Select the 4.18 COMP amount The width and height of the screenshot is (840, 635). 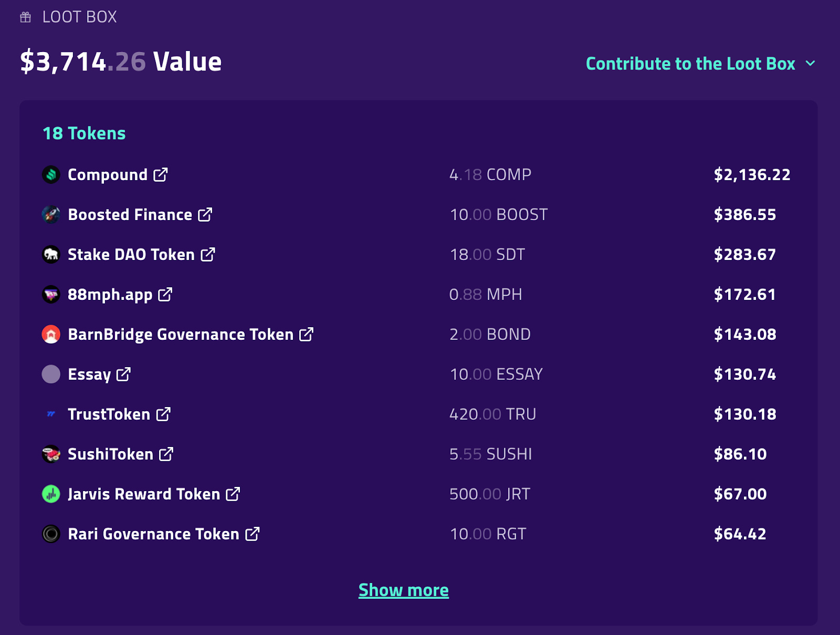click(x=490, y=174)
